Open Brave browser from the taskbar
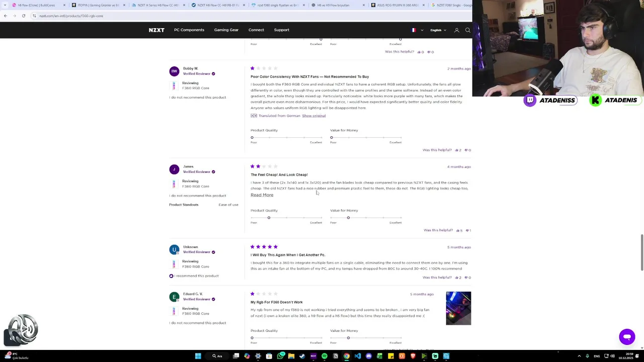 (413, 356)
